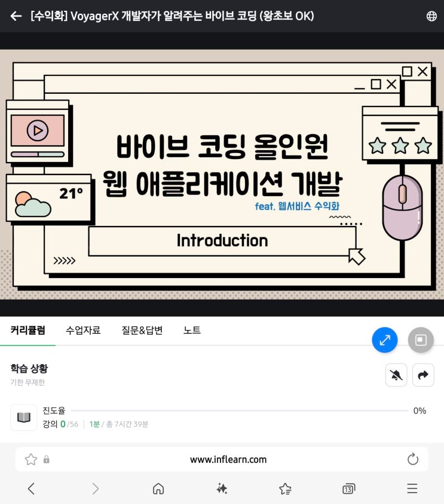The height and width of the screenshot is (504, 444).
Task: Switch to the 수업자료 tab
Action: pyautogui.click(x=83, y=330)
